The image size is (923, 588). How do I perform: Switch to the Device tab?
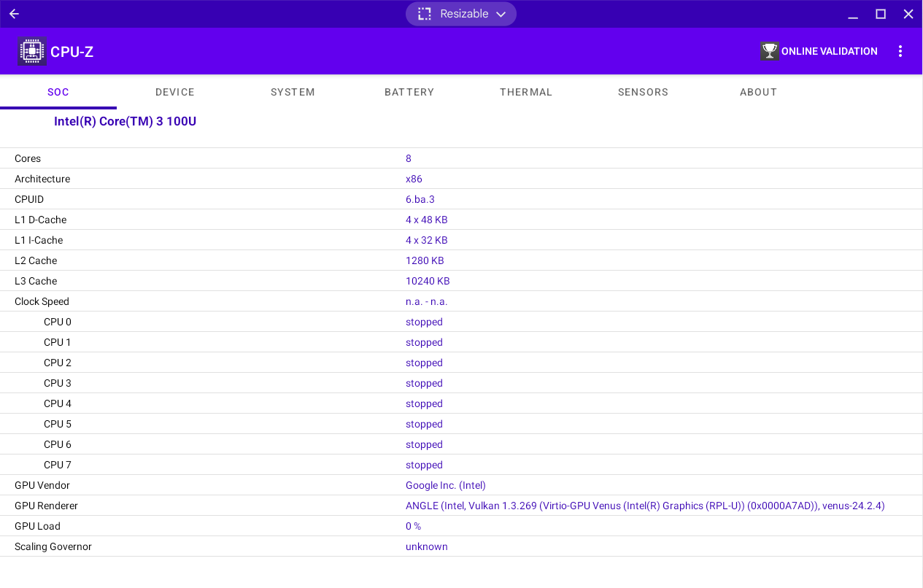[x=175, y=92]
